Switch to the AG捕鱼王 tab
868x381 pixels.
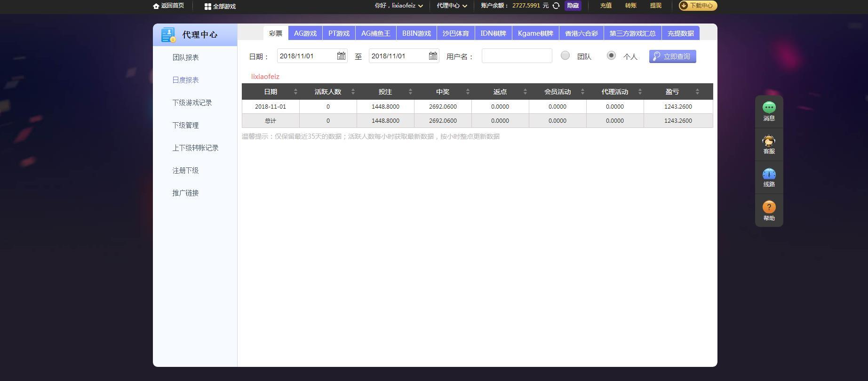pos(376,33)
